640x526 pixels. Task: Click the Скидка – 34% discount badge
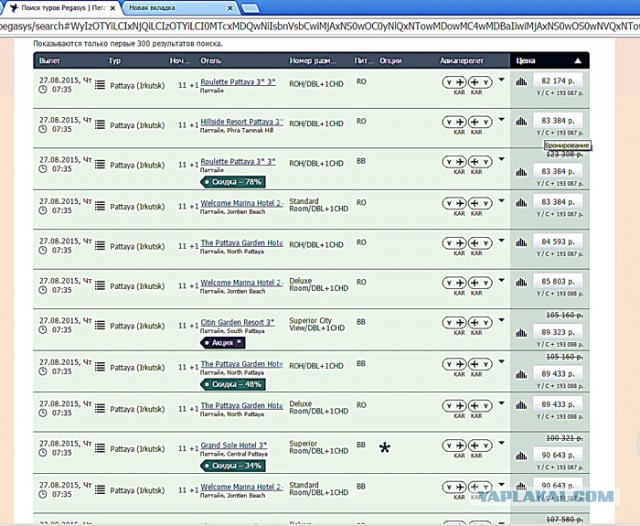233,466
